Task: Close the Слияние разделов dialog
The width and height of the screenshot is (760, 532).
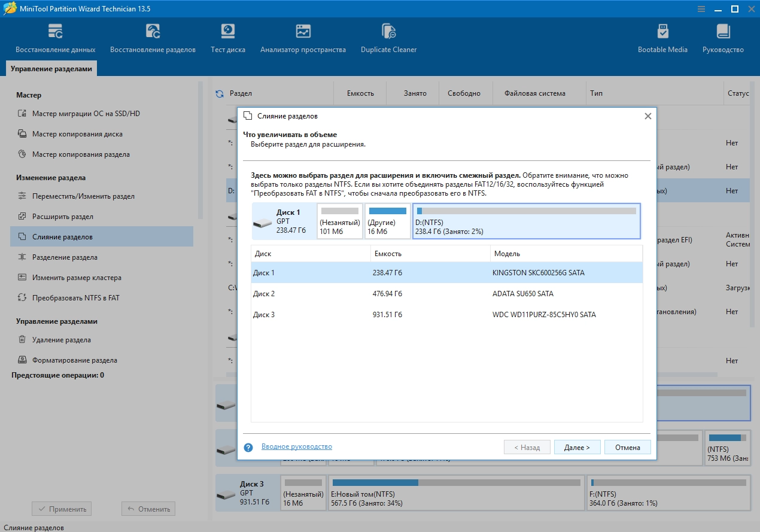Action: pos(647,117)
